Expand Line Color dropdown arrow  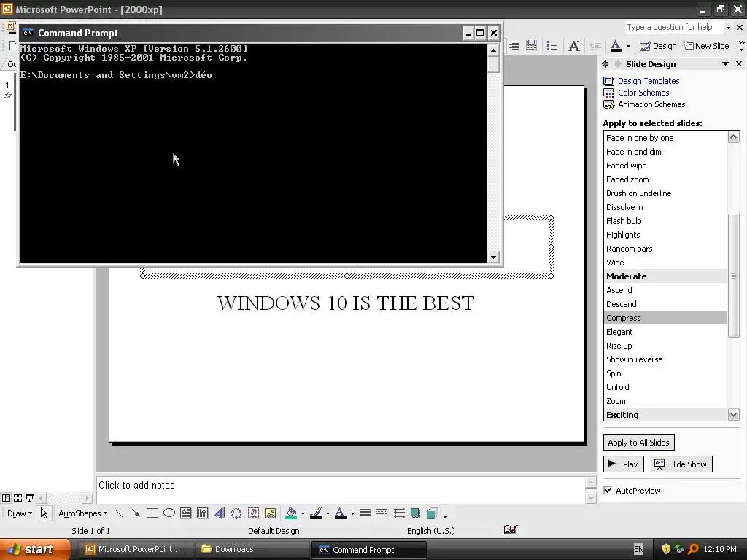point(328,513)
